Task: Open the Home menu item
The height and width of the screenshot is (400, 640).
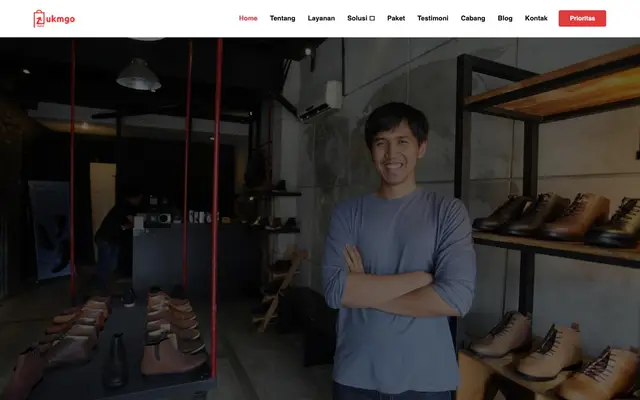Action: [248, 18]
